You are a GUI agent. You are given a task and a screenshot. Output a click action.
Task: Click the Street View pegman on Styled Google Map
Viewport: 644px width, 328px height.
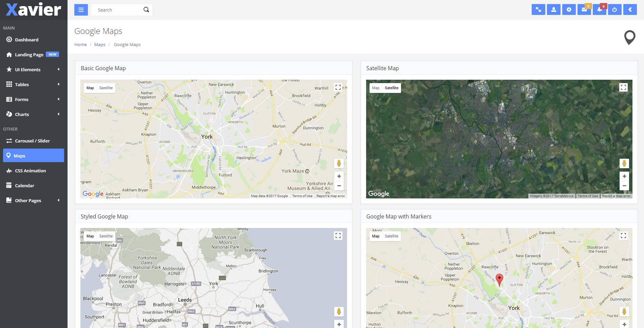[x=339, y=312]
